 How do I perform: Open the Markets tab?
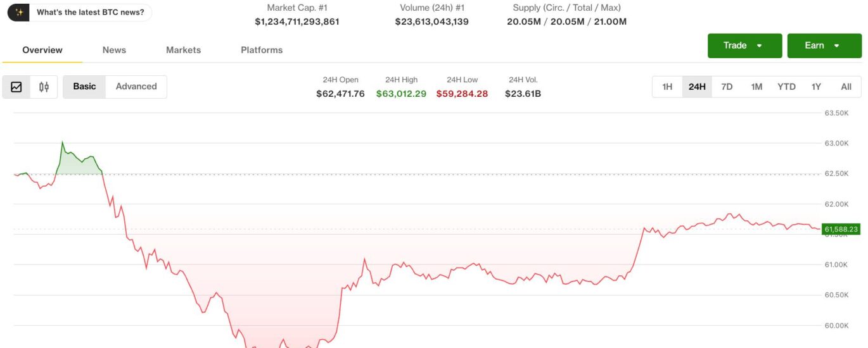point(183,50)
